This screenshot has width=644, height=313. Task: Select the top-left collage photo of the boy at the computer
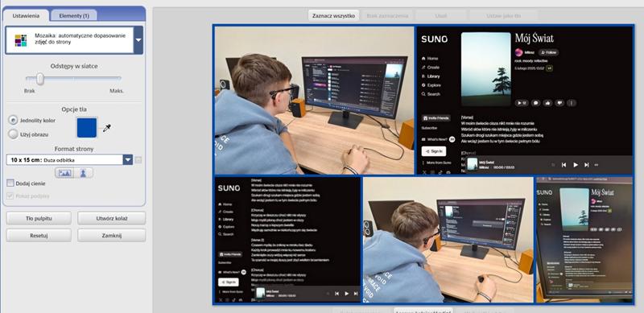(314, 101)
